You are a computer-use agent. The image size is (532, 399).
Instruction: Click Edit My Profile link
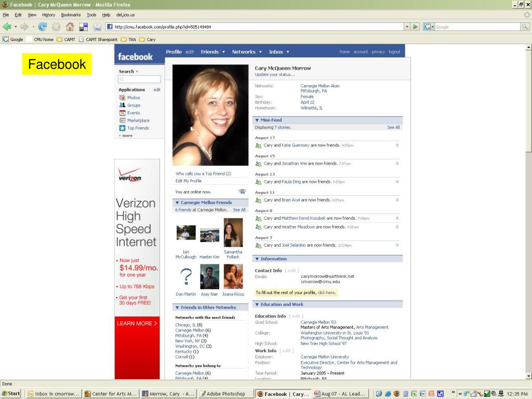click(188, 181)
